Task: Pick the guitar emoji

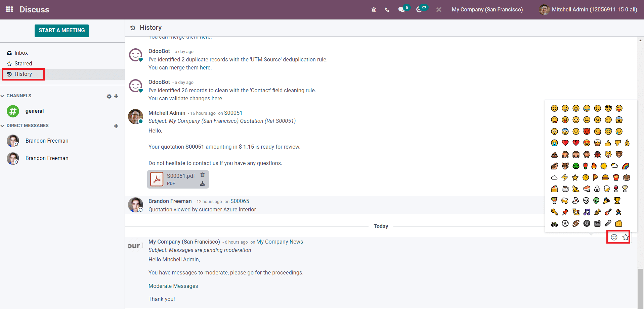Action: click(x=608, y=212)
